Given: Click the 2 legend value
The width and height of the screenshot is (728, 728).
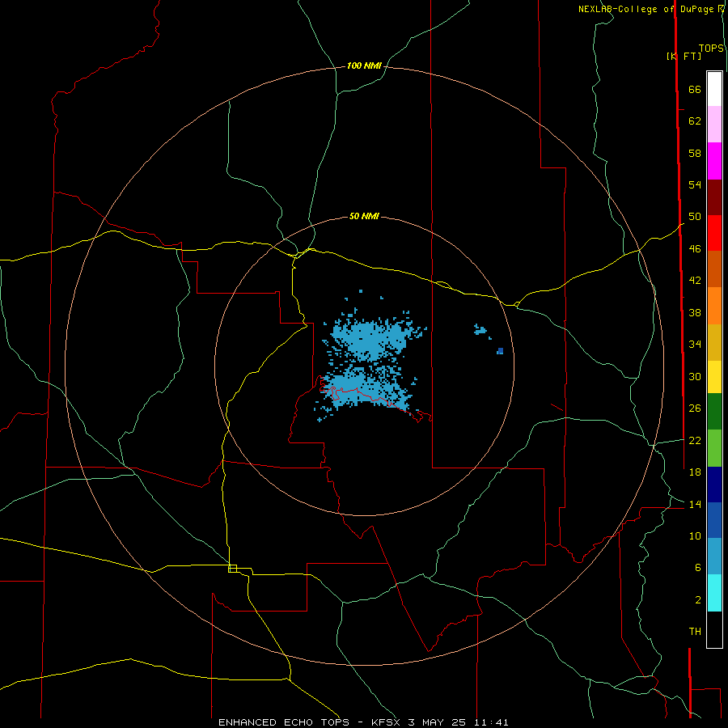Looking at the screenshot, I should coord(697,600).
